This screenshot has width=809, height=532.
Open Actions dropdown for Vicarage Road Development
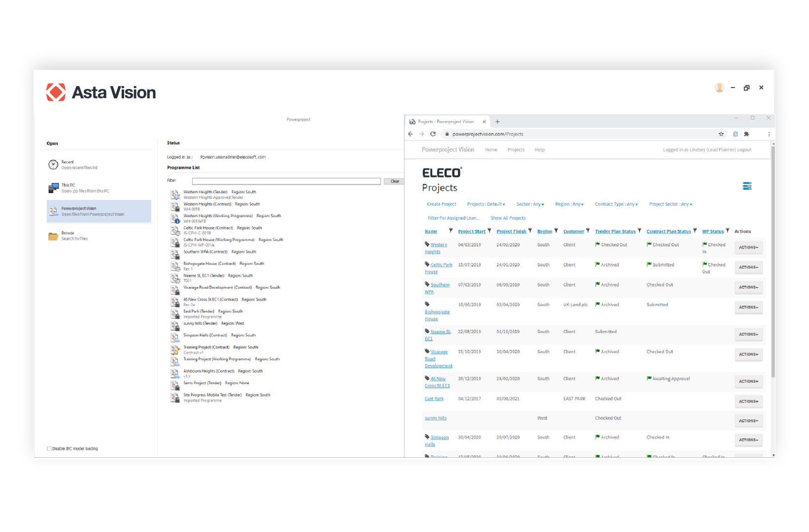pos(749,355)
